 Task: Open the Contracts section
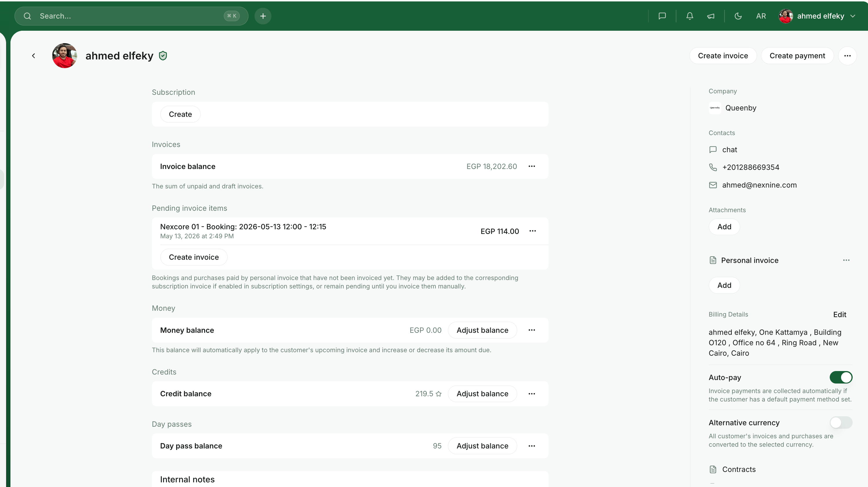[x=739, y=470]
